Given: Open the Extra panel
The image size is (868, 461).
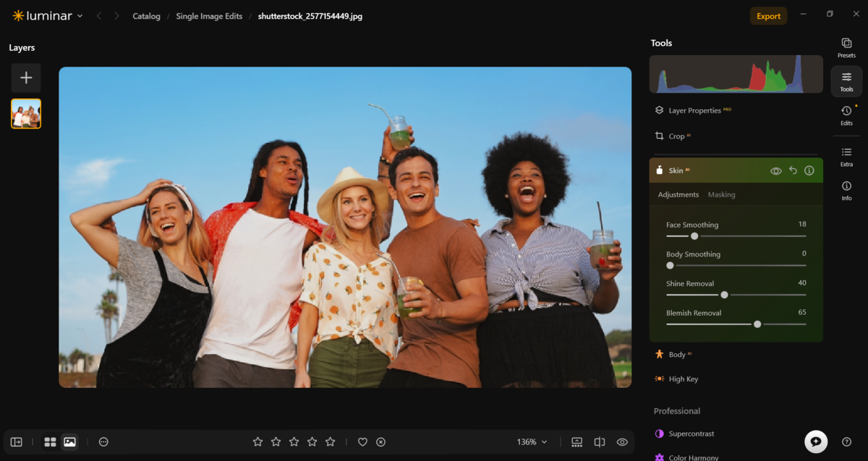Looking at the screenshot, I should 846,156.
